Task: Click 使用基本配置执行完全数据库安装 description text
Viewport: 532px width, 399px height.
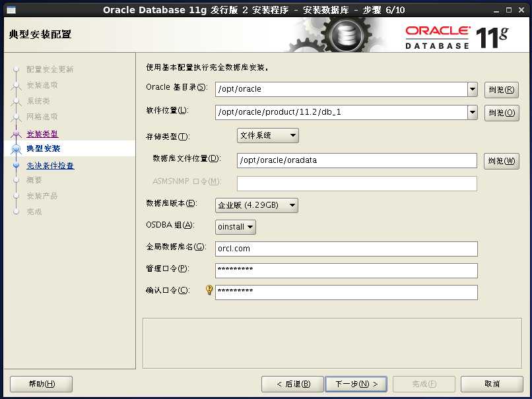Action: pos(207,67)
